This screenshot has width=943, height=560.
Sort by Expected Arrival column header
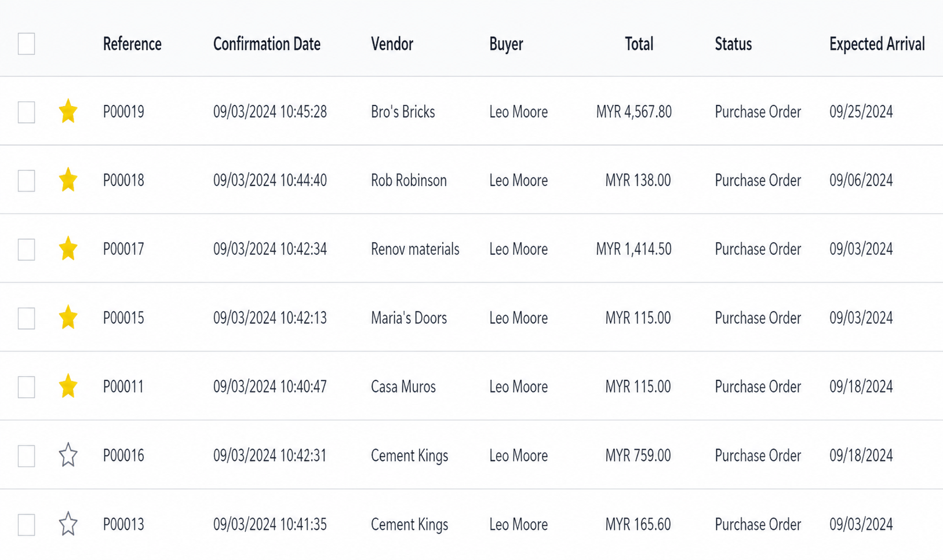pyautogui.click(x=876, y=44)
